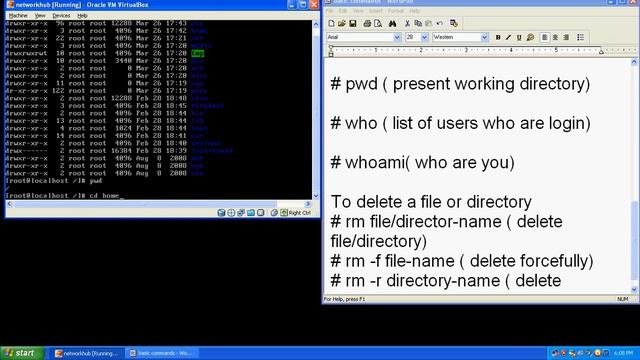Click the VirtualBox vertical scrollbar up arrow
Screen dimensions: 640x360
point(316,24)
